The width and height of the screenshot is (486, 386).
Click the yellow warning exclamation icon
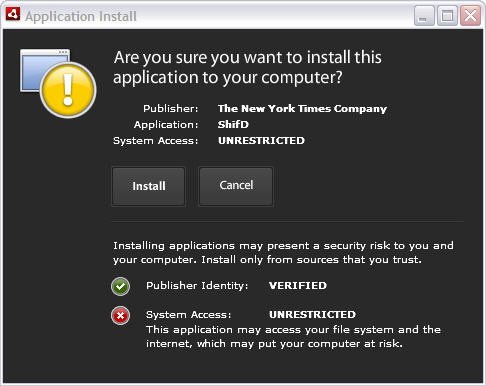68,90
